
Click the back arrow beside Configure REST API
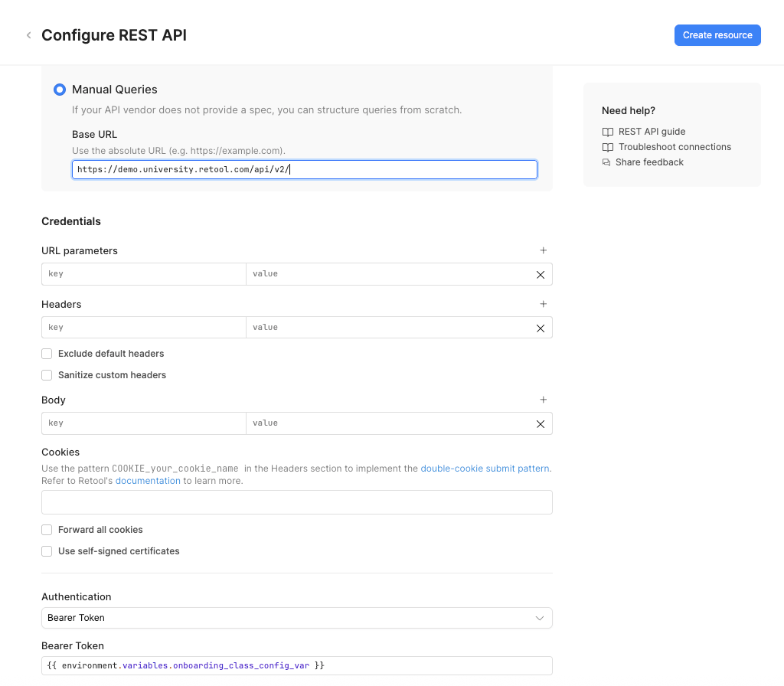[29, 35]
